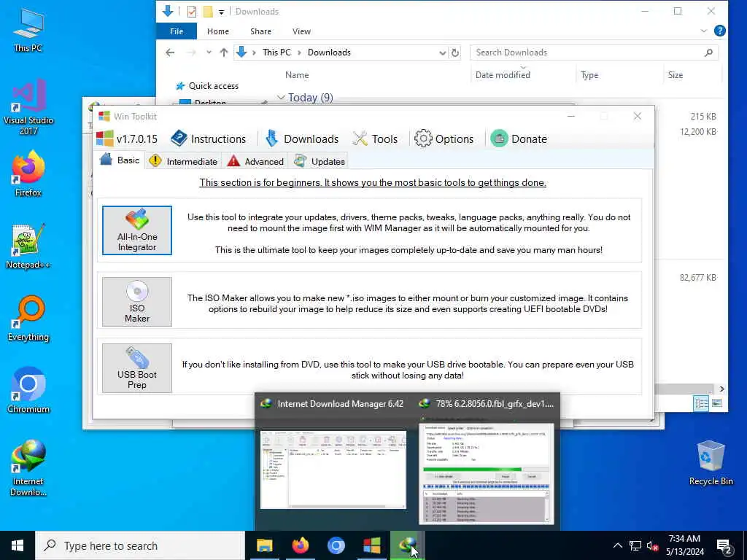Open File Explorer from taskbar
This screenshot has width=747, height=560.
[264, 545]
